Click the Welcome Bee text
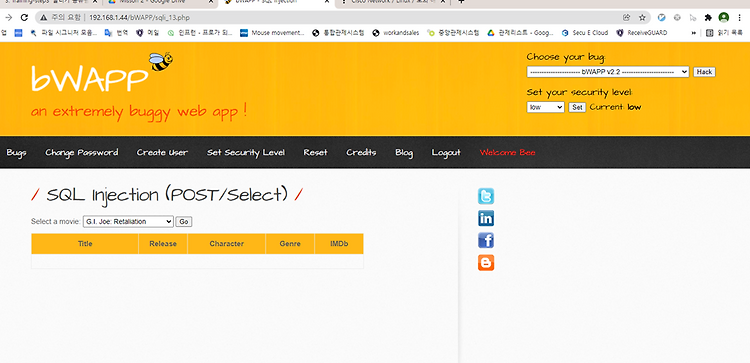Screen dimensions: 750x363 (x=507, y=153)
